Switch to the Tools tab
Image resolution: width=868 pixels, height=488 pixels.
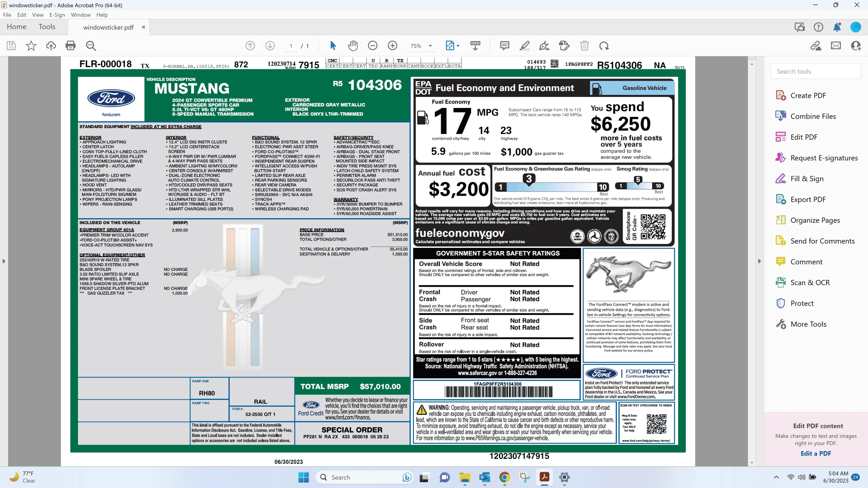coord(47,27)
